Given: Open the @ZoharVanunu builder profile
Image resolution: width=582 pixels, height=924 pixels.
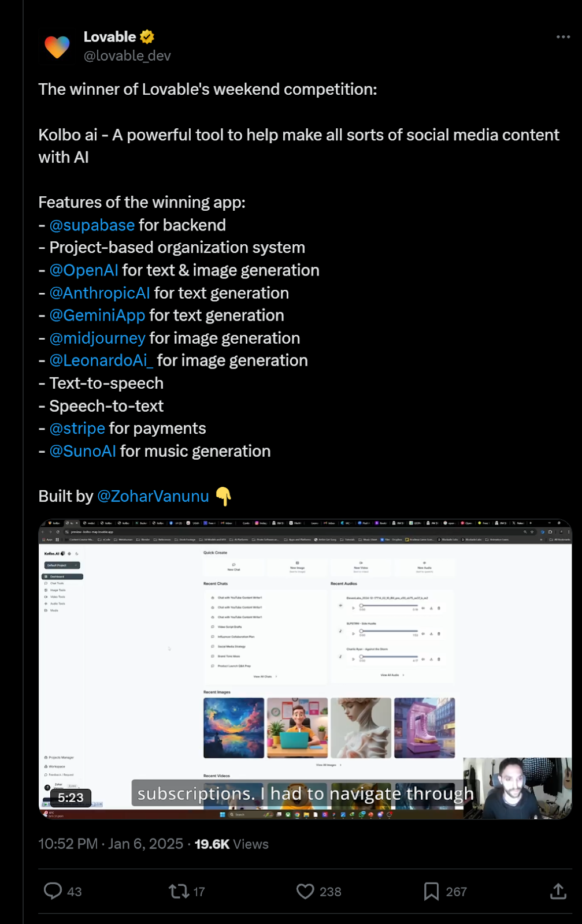Looking at the screenshot, I should pyautogui.click(x=153, y=497).
